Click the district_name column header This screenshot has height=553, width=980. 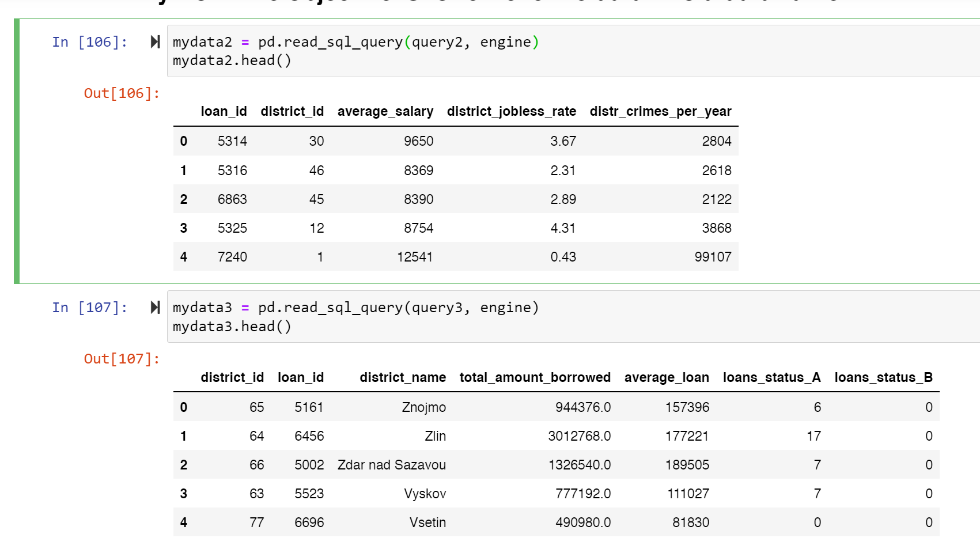(403, 377)
